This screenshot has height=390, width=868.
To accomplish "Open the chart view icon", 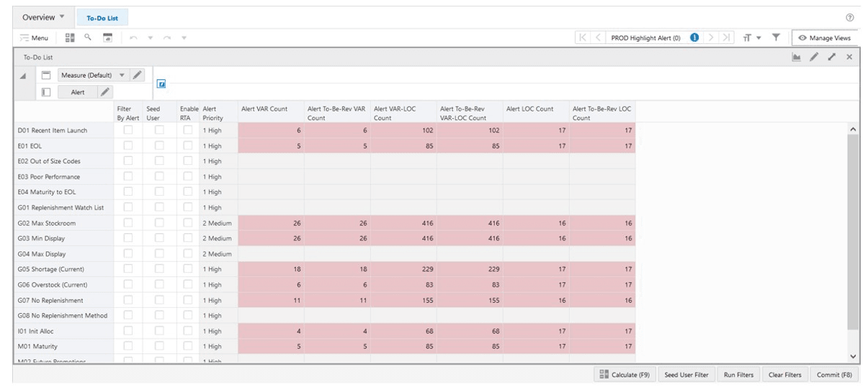I will [x=796, y=57].
